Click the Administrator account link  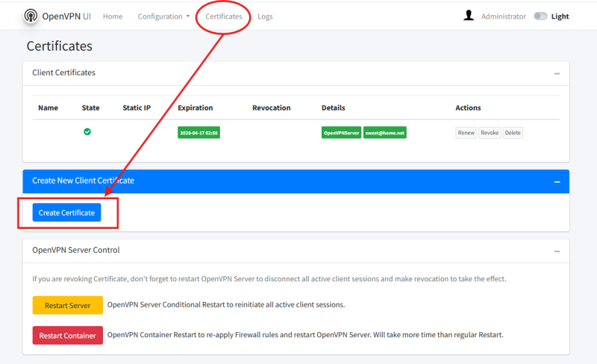(x=503, y=16)
